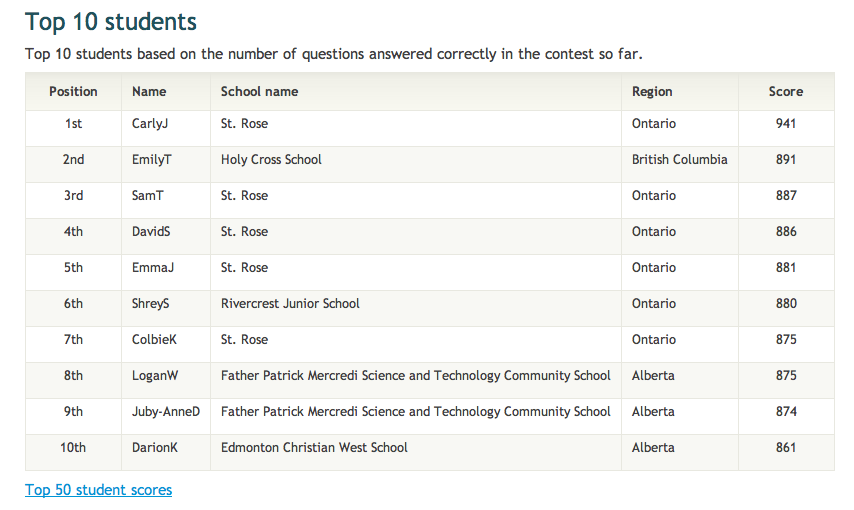Click the Position column header
Screen dimensions: 854x510
[x=73, y=91]
